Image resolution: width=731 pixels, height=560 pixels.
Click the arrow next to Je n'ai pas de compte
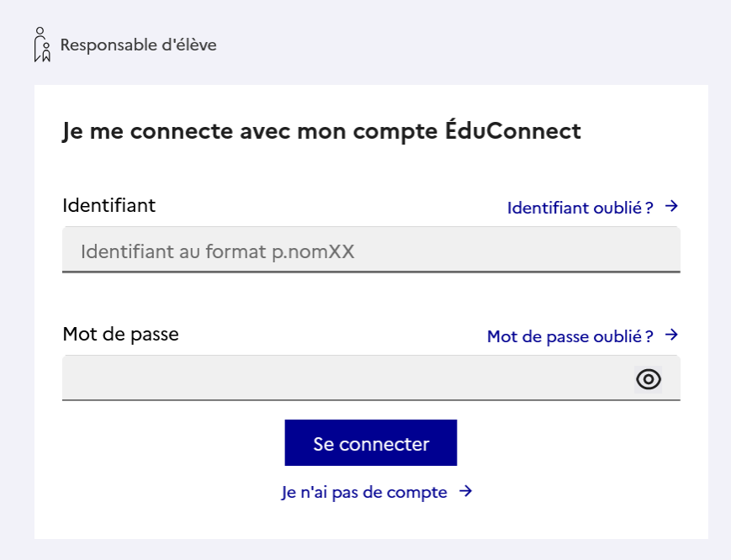465,491
